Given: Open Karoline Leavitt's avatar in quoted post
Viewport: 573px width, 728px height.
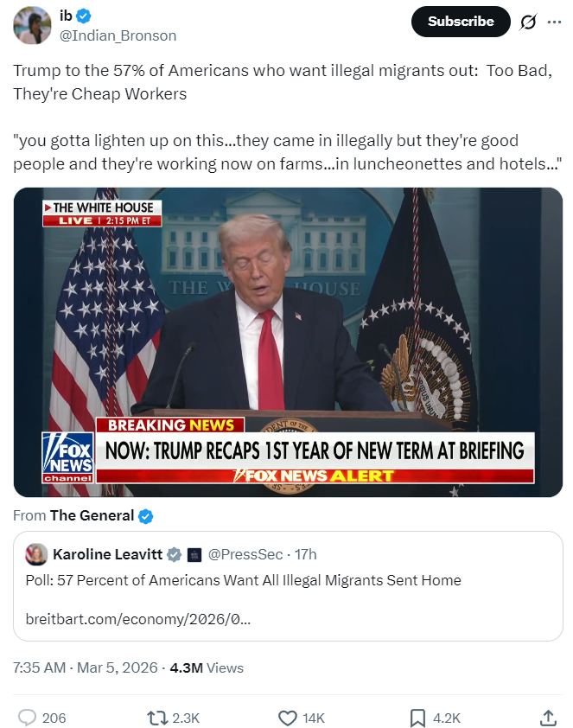Looking at the screenshot, I should [36, 554].
